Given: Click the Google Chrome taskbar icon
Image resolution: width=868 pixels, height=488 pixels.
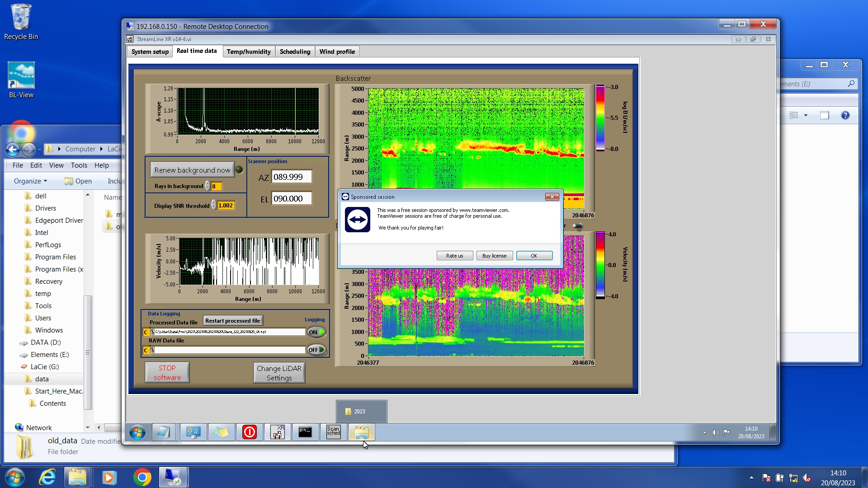Looking at the screenshot, I should (x=142, y=477).
